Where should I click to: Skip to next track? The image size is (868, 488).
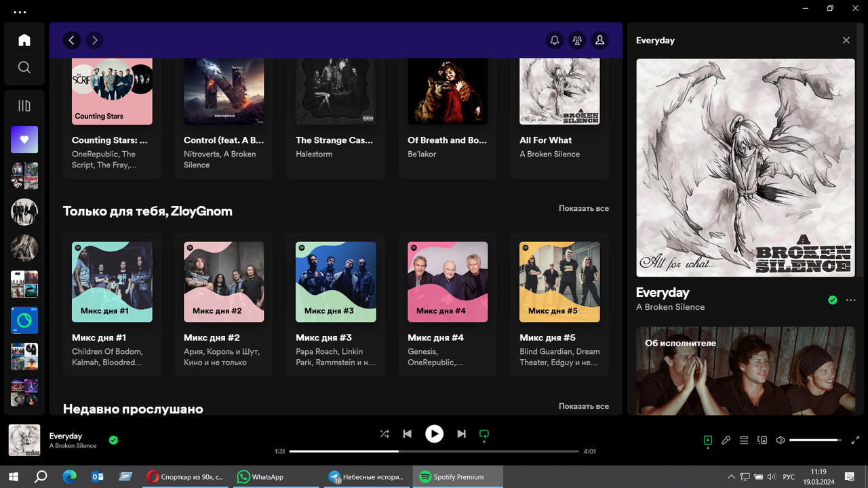pos(461,434)
